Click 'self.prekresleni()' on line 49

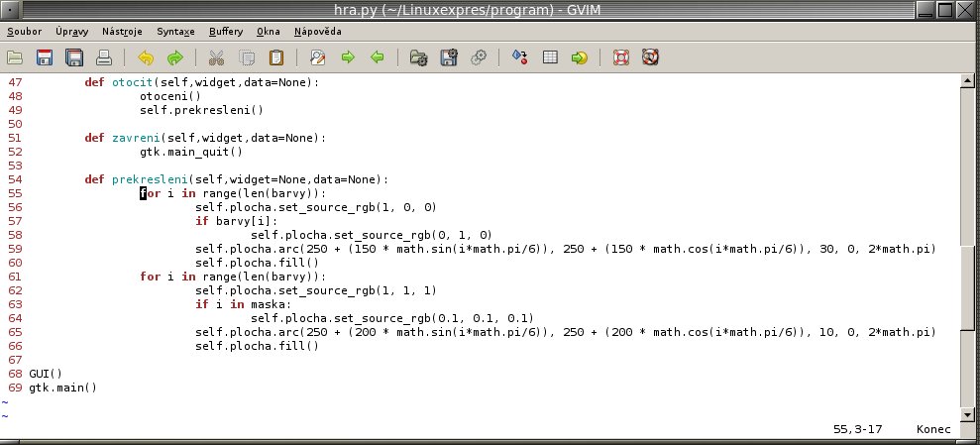tap(202, 110)
